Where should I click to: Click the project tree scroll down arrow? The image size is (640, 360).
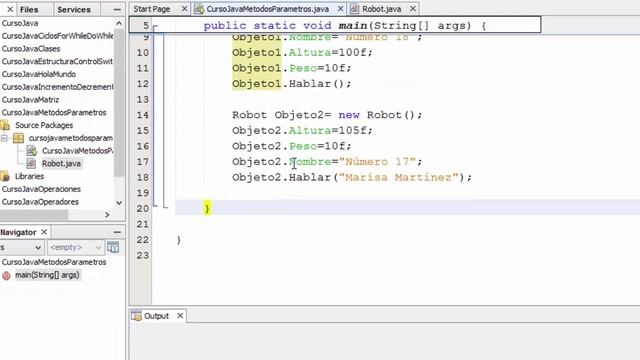click(119, 202)
